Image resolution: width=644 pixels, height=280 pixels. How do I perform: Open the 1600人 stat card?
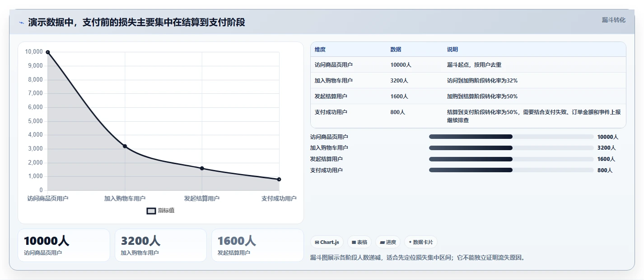click(257, 245)
